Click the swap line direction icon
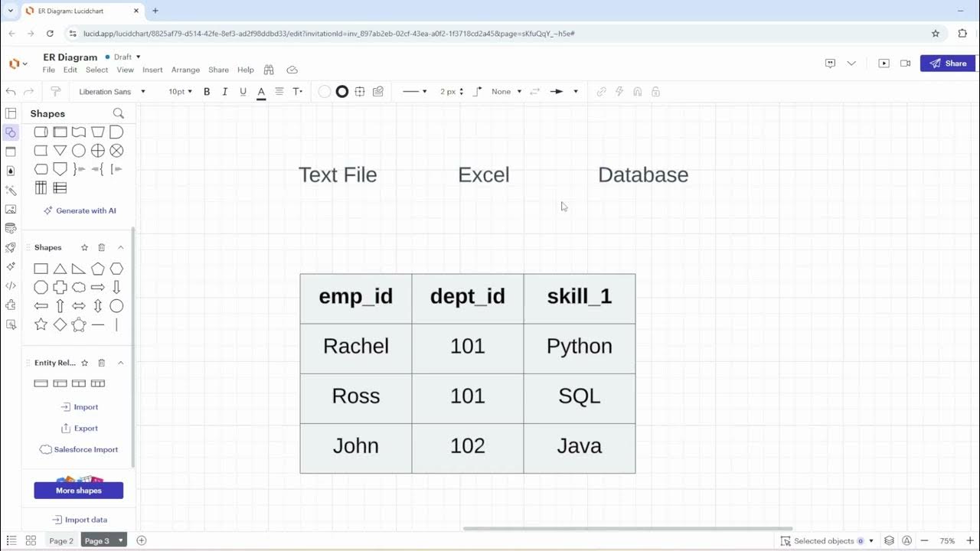The image size is (980, 551). [x=535, y=91]
